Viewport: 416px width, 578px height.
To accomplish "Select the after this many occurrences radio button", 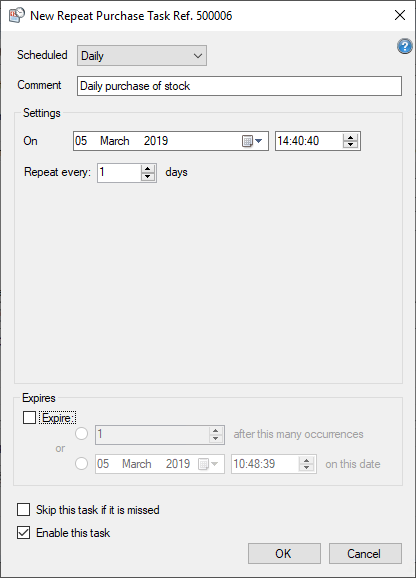I will coord(81,434).
